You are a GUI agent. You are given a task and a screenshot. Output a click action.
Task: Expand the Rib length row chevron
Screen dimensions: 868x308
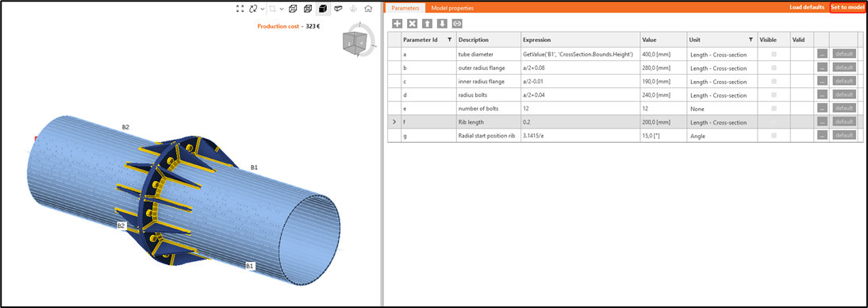[394, 122]
